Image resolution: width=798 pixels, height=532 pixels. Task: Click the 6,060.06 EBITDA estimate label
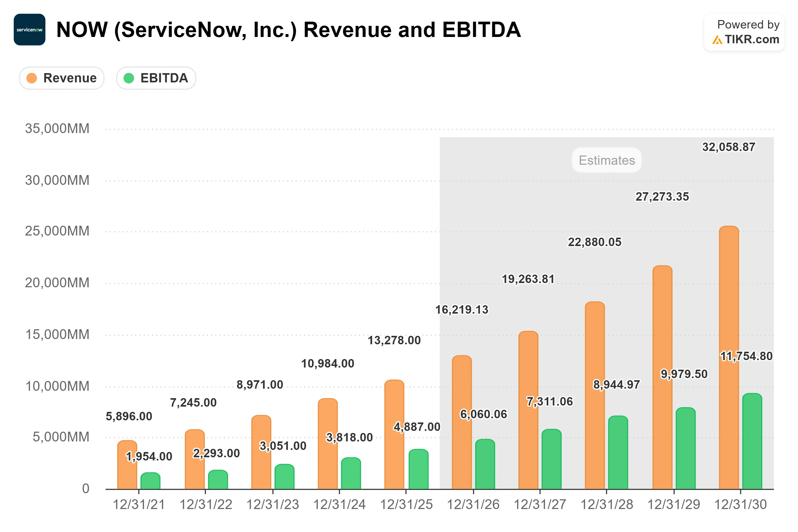tap(483, 414)
